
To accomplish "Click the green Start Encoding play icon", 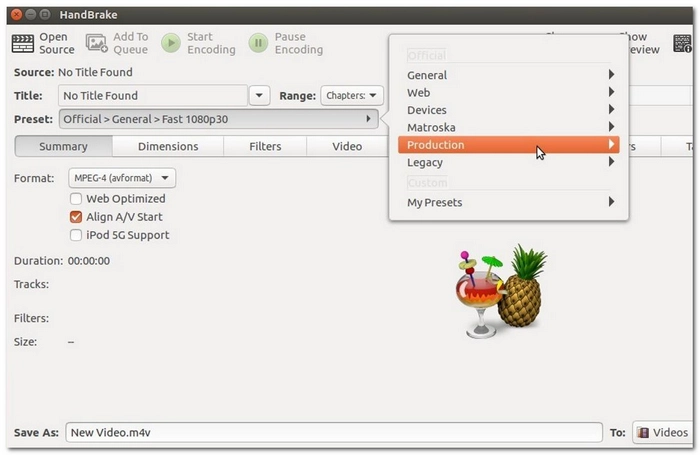I will tap(171, 43).
